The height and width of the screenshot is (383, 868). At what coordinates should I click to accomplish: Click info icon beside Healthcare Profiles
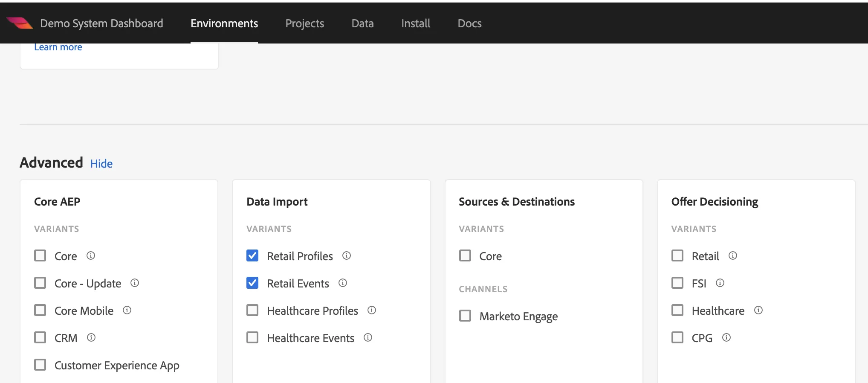(372, 310)
